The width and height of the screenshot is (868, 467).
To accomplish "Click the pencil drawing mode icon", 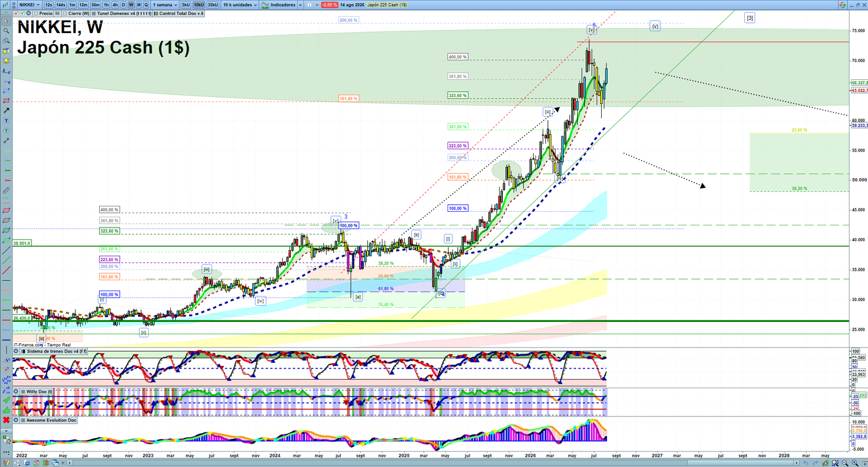I will (6, 463).
